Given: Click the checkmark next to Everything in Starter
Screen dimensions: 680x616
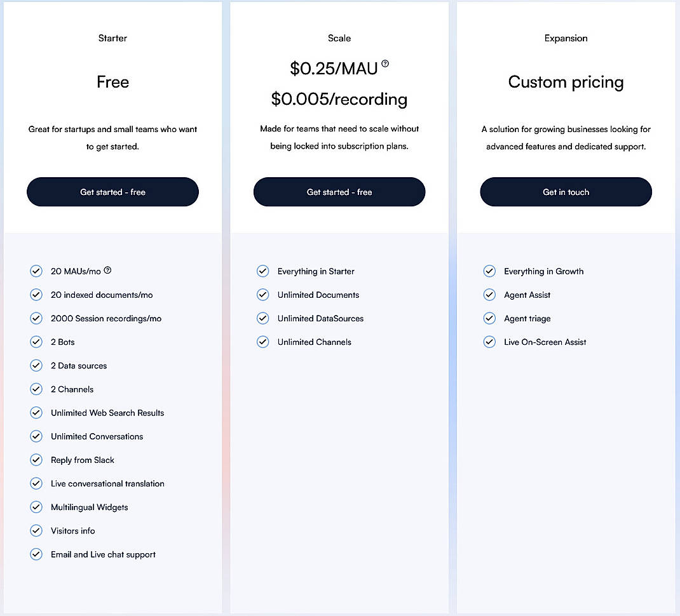Looking at the screenshot, I should pyautogui.click(x=262, y=271).
